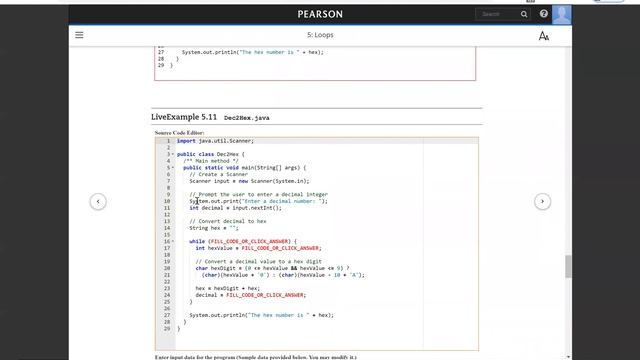Image resolution: width=640 pixels, height=360 pixels.
Task: Go to the previous page arrow
Action: point(98,201)
